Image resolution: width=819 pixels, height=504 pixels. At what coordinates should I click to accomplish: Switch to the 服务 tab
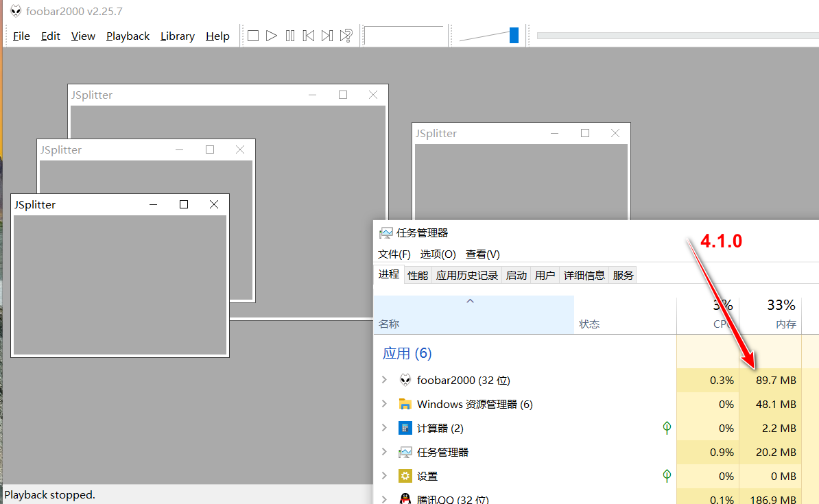point(623,275)
